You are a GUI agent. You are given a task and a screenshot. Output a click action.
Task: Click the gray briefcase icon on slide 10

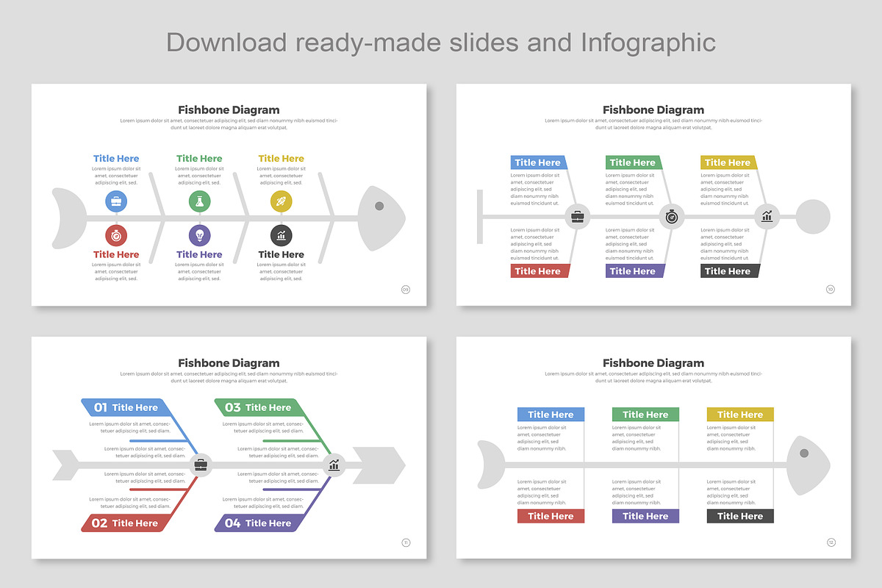[578, 217]
